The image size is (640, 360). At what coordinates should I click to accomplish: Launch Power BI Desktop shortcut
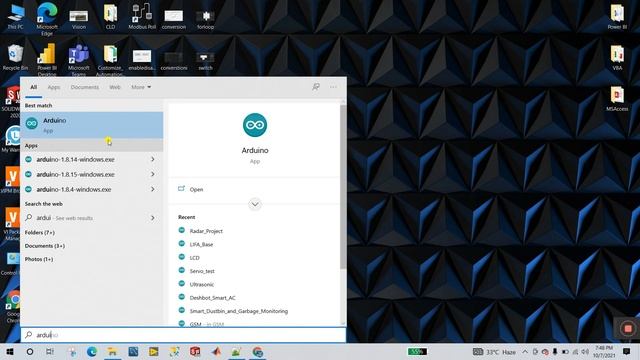(47, 59)
